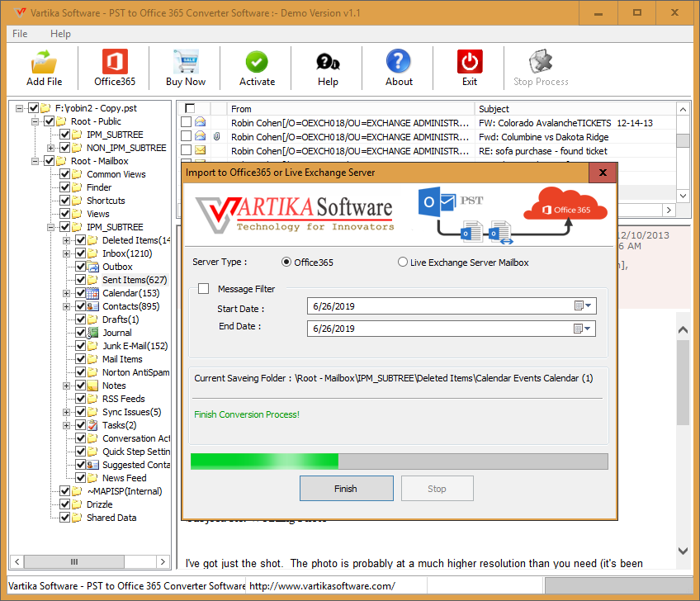Click the Buy Now shopping cart icon
This screenshot has width=700, height=601.
186,62
